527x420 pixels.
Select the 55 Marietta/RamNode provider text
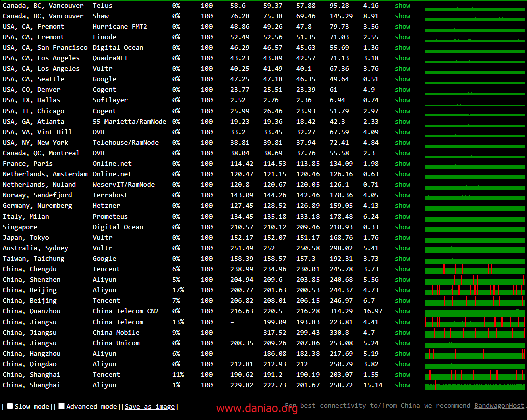pos(130,121)
